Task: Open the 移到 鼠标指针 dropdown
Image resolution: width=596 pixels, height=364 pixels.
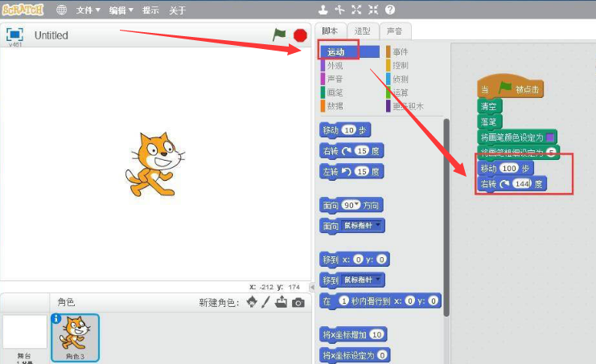Action: [x=377, y=280]
